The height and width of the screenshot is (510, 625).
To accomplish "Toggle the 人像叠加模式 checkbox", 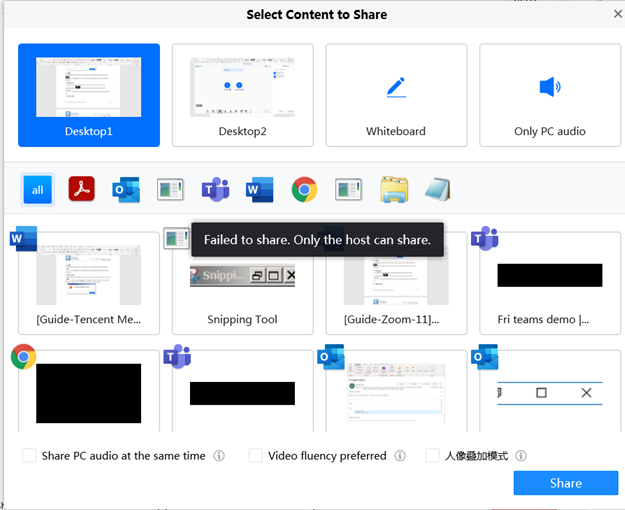I will click(x=432, y=456).
